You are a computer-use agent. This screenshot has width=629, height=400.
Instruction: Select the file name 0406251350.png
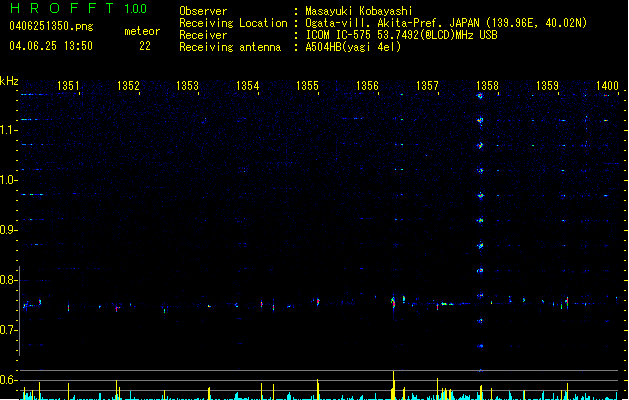51,26
